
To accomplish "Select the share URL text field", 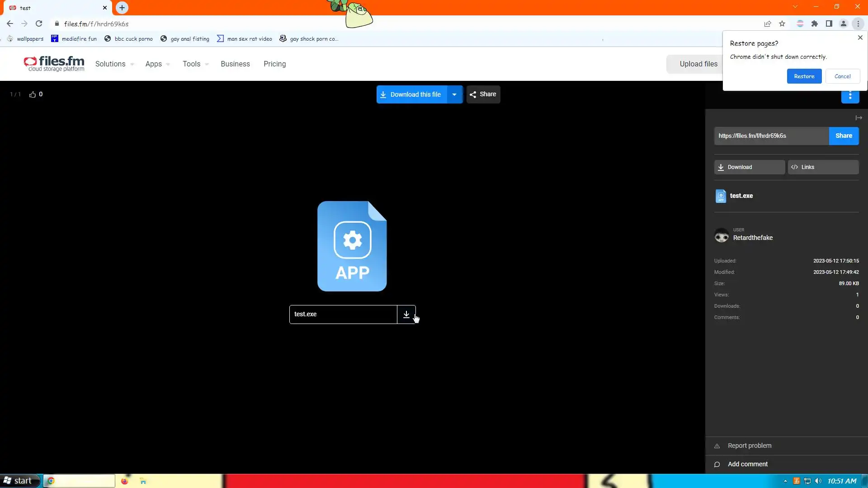I will [771, 136].
